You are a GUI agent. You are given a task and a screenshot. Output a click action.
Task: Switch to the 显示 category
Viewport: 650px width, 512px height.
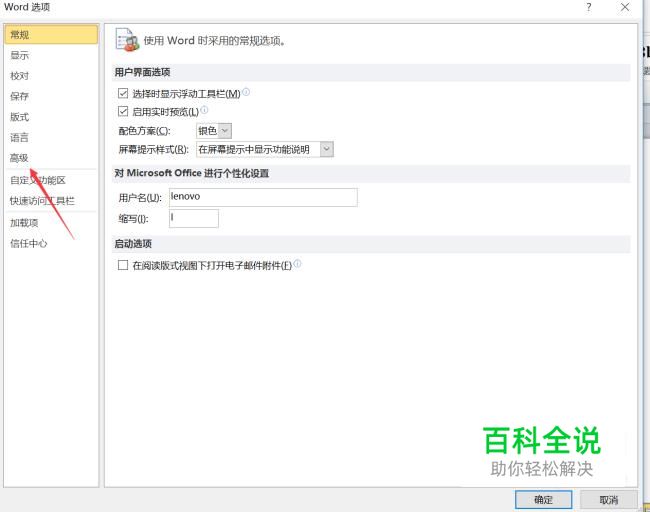[x=19, y=55]
